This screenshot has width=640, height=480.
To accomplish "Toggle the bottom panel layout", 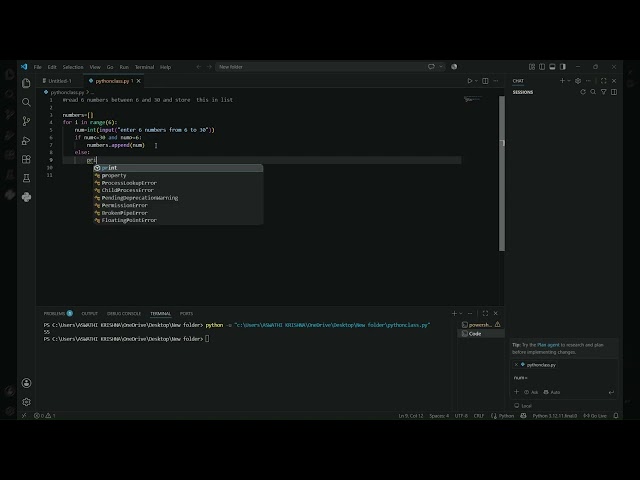I will pyautogui.click(x=552, y=67).
